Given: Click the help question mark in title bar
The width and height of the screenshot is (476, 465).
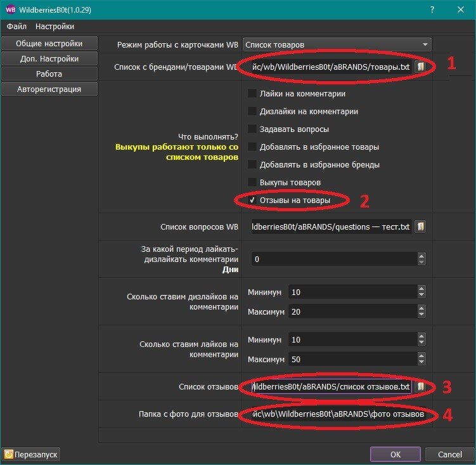Looking at the screenshot, I should (432, 10).
